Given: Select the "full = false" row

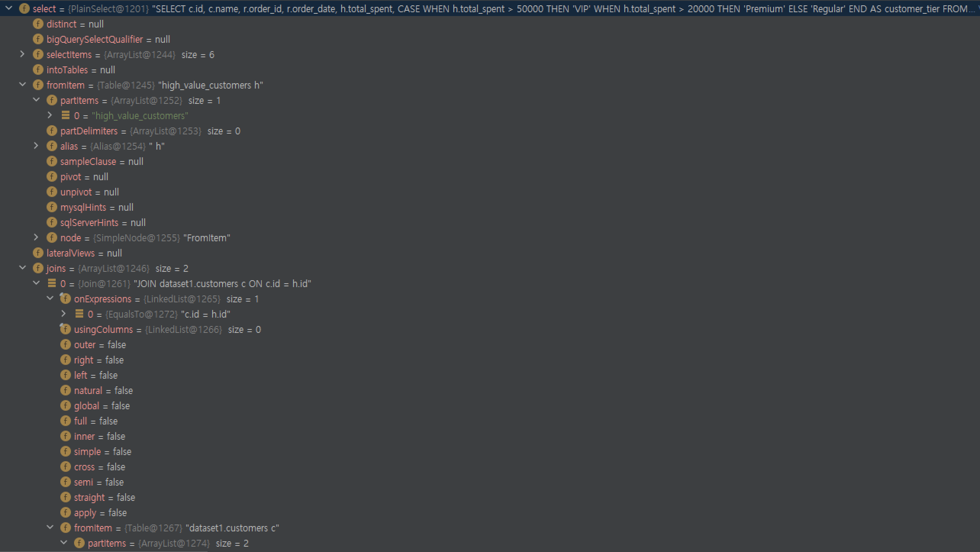Looking at the screenshot, I should point(490,421).
